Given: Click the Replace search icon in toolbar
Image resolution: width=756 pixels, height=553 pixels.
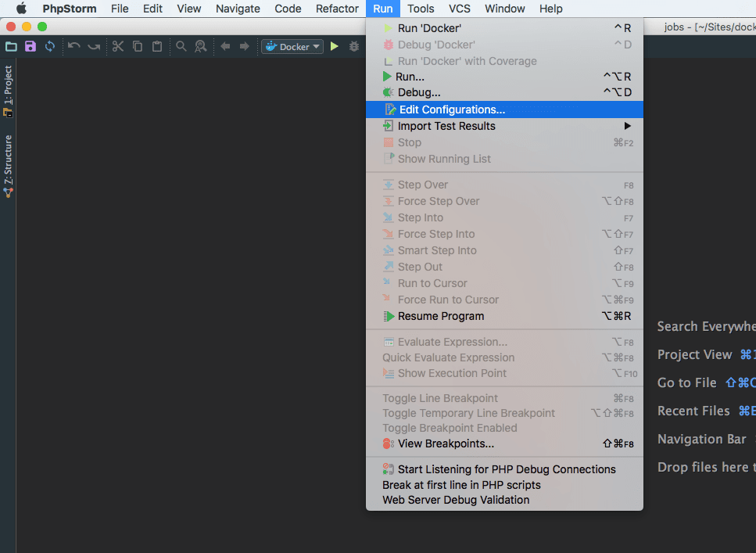Looking at the screenshot, I should (x=201, y=46).
